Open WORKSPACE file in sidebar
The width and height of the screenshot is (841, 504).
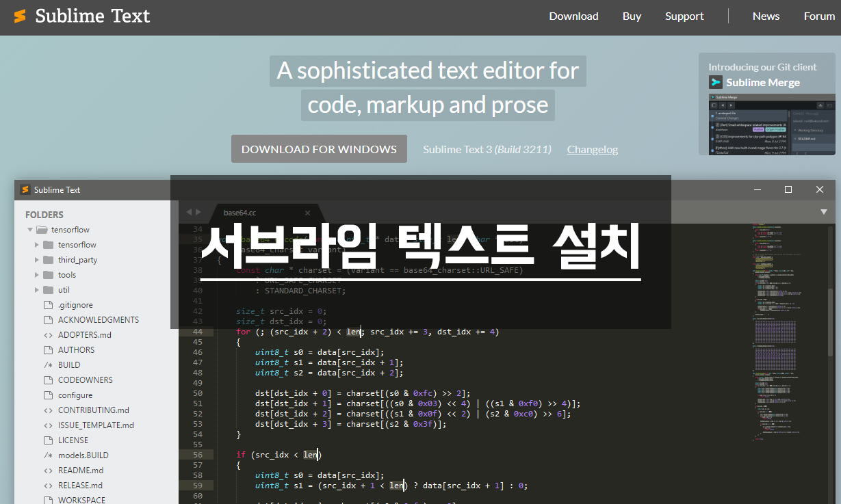[81, 499]
